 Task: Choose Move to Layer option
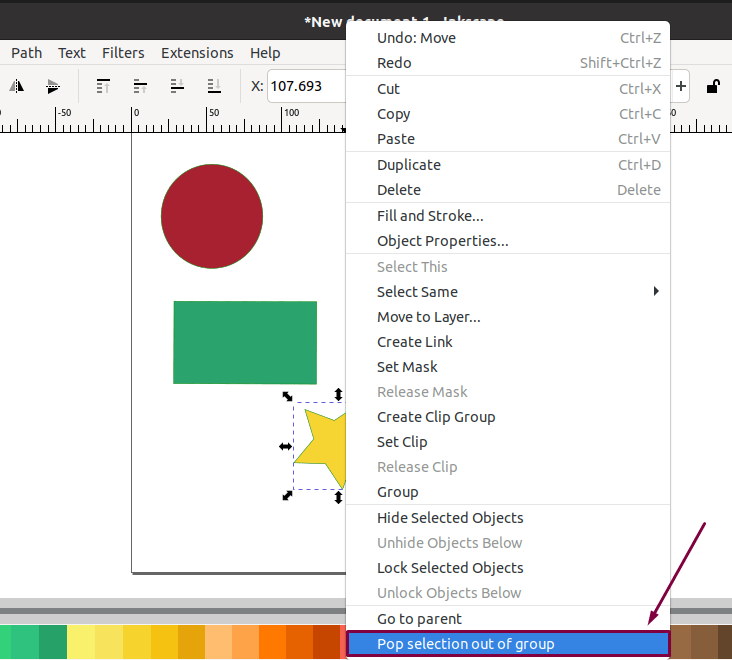[508, 317]
